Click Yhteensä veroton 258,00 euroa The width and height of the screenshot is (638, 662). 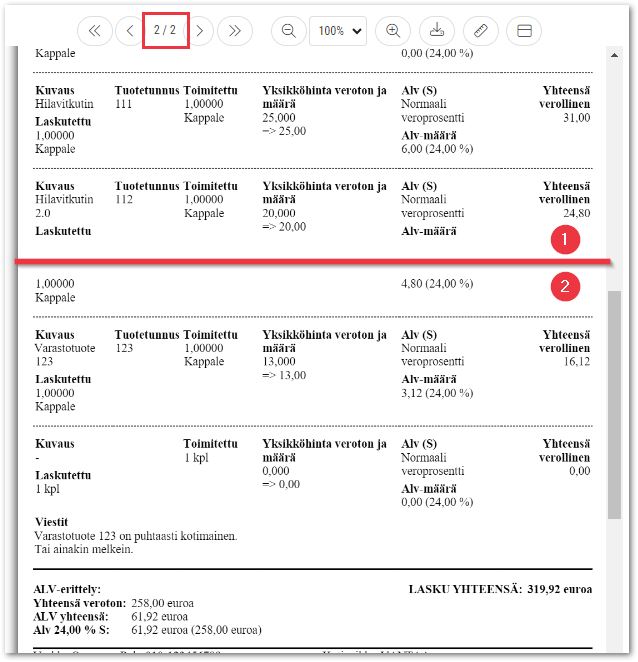(x=114, y=603)
